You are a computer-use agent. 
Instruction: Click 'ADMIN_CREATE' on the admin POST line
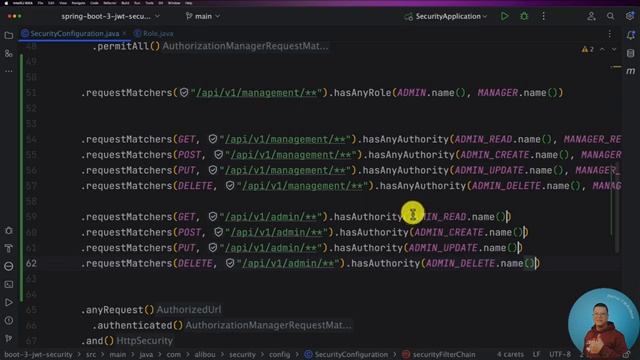[449, 232]
